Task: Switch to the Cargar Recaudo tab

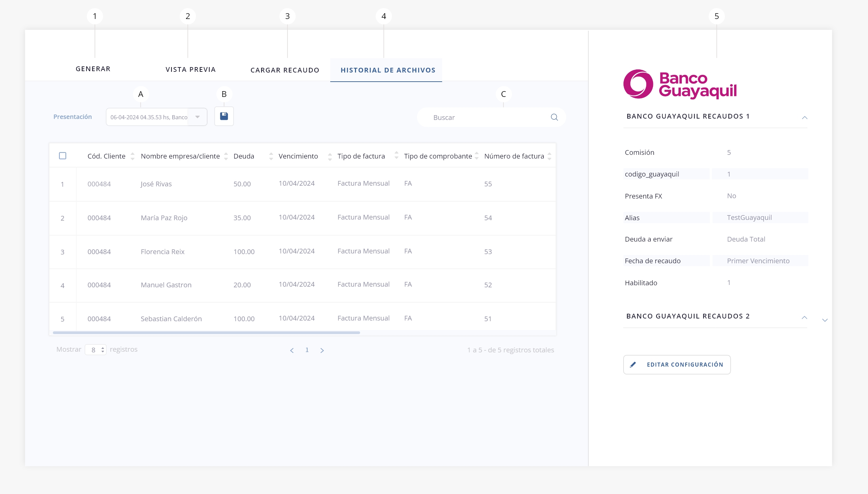Action: (x=285, y=70)
